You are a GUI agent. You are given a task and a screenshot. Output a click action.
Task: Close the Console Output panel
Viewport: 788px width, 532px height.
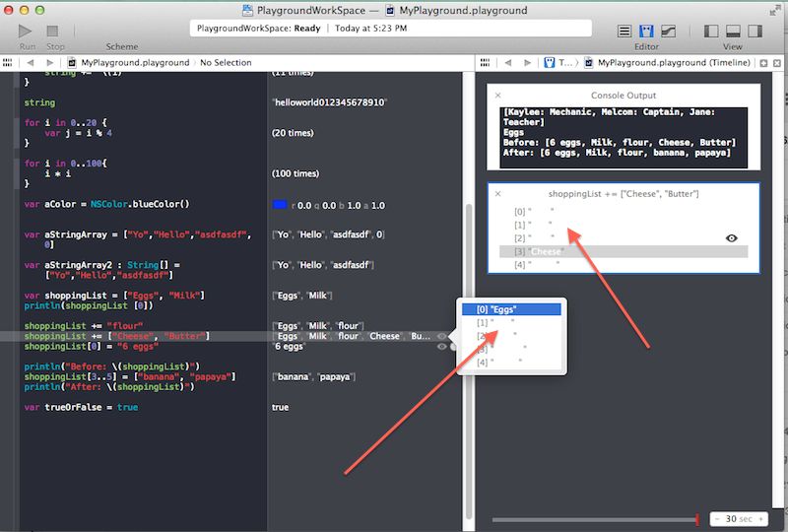498,95
